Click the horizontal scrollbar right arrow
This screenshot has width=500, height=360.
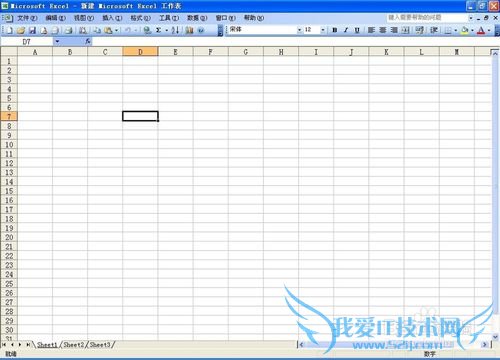click(x=485, y=344)
